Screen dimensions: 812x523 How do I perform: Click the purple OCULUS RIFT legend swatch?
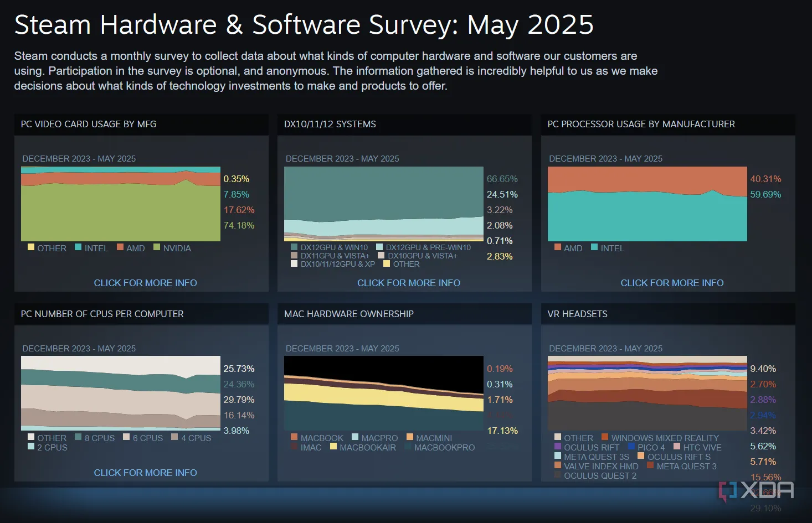tap(558, 447)
